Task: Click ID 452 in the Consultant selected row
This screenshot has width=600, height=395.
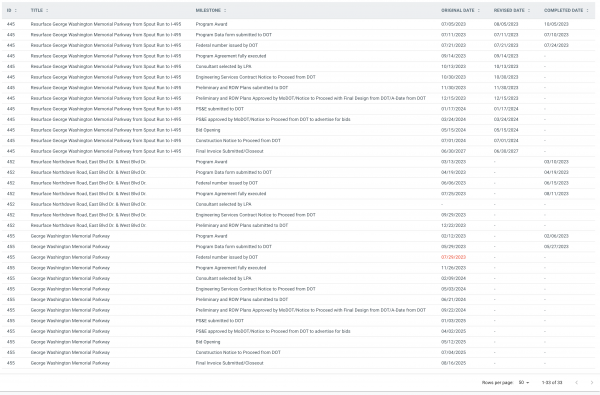Action: pyautogui.click(x=11, y=204)
